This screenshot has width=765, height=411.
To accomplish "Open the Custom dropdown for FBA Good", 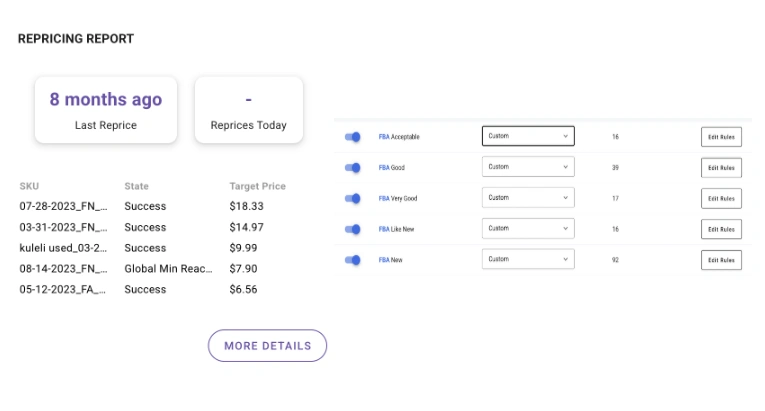I will (x=528, y=166).
